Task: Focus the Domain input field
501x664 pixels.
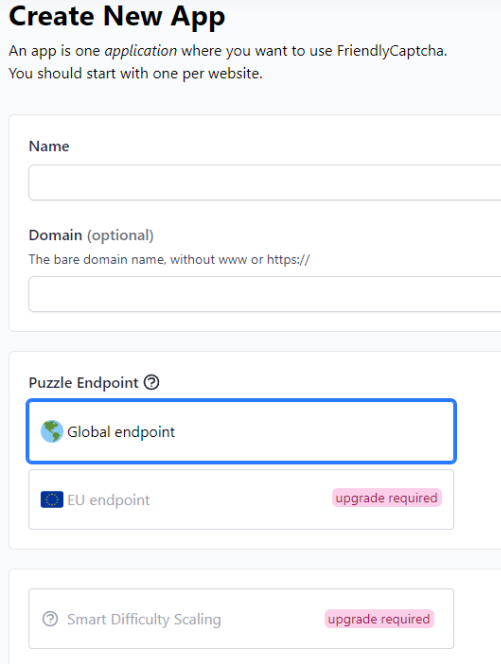Action: coord(265,294)
